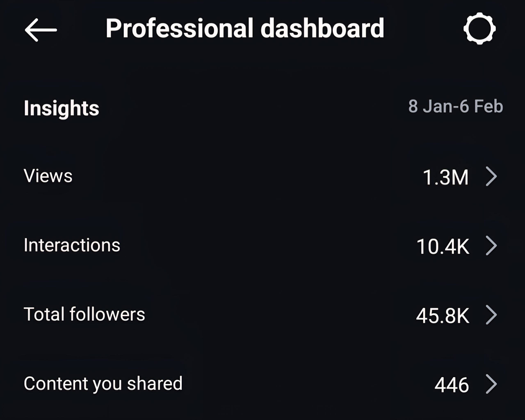Click the 10.4K interactions count
The image size is (525, 420).
443,247
